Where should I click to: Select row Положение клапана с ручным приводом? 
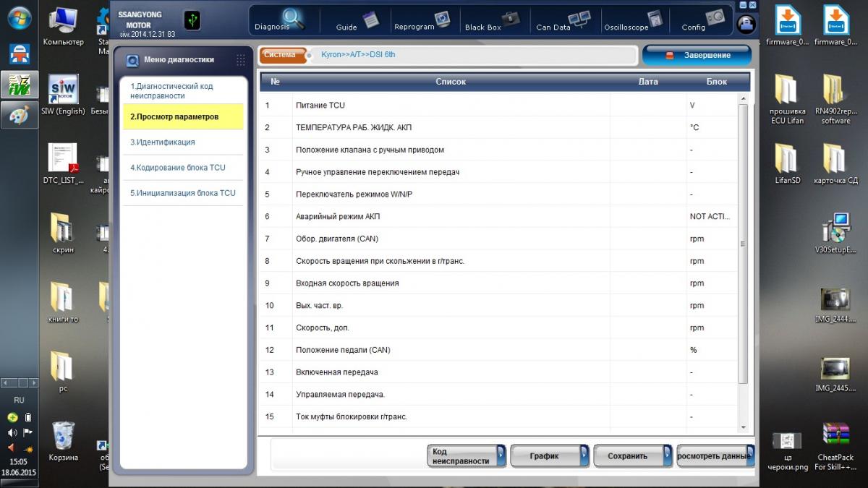point(498,150)
